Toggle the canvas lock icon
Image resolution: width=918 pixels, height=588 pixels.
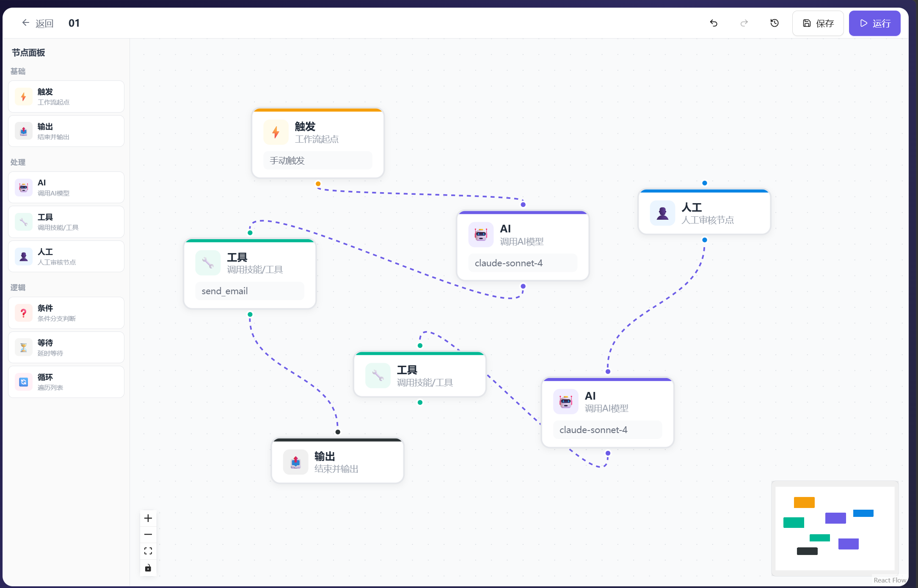(148, 568)
